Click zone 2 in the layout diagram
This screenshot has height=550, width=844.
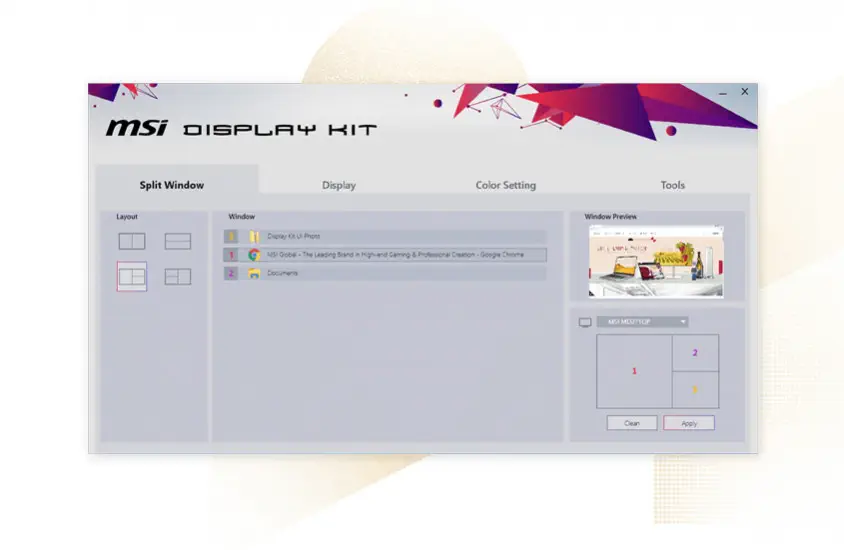click(x=695, y=352)
